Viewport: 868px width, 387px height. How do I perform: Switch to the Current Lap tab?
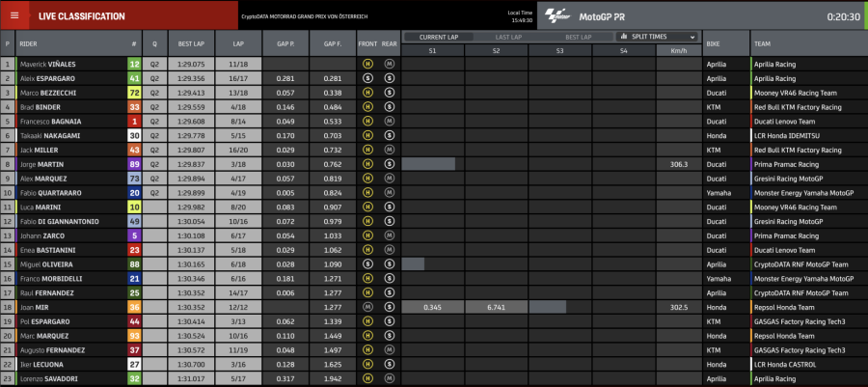439,37
